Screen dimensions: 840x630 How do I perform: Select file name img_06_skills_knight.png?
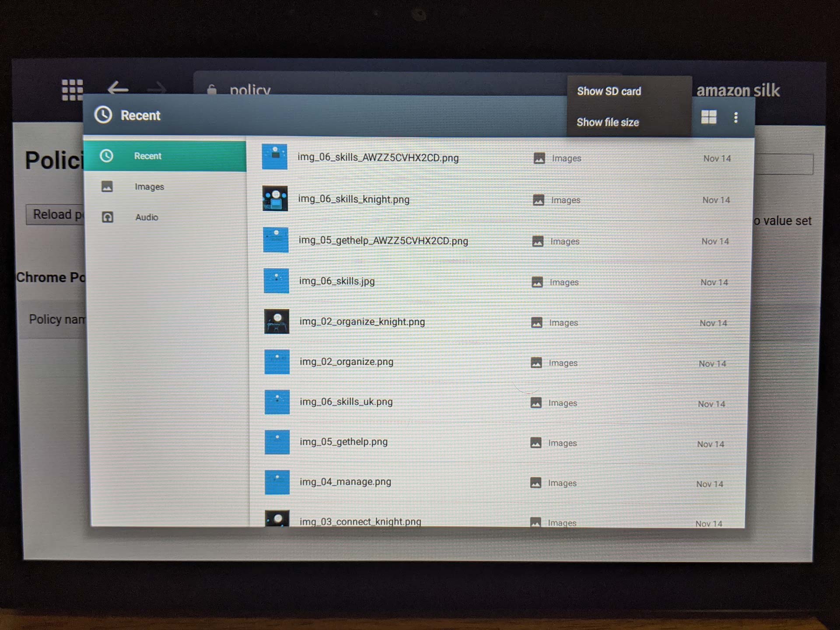tap(353, 199)
